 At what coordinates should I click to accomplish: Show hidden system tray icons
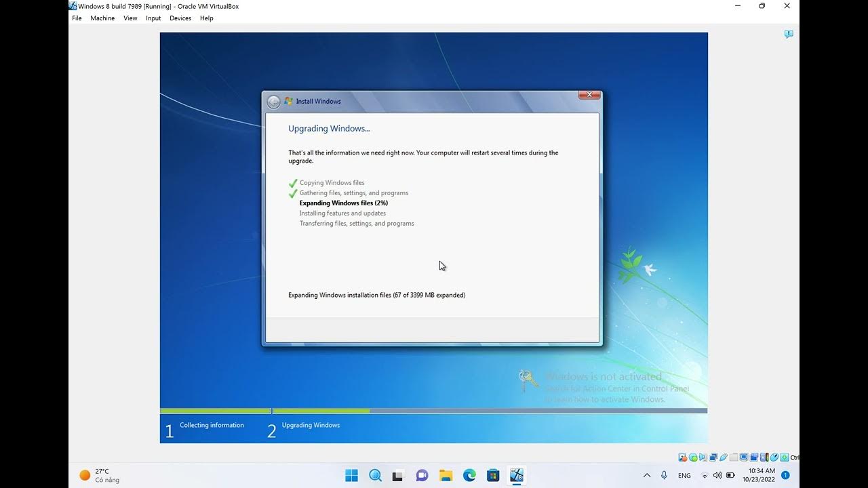coord(646,475)
